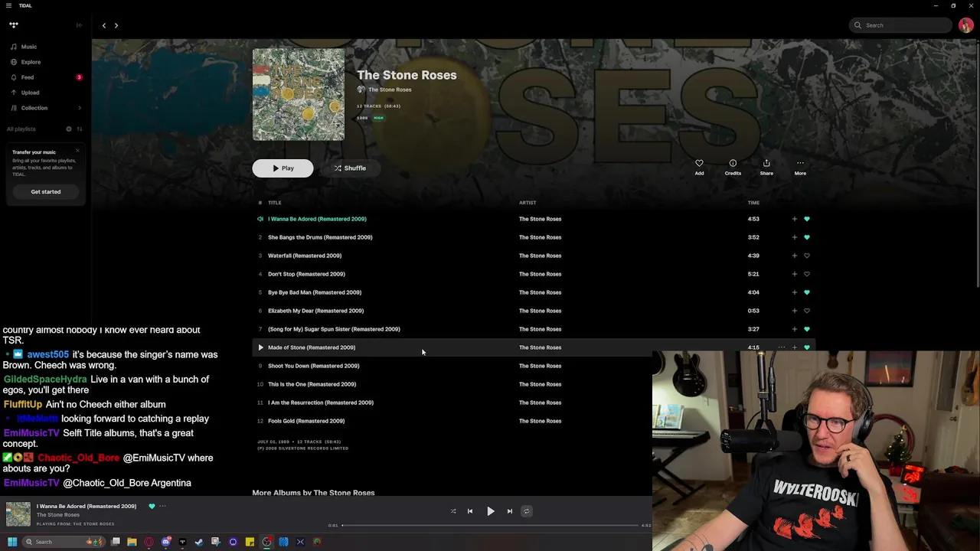Click the Get started button

[x=46, y=191]
